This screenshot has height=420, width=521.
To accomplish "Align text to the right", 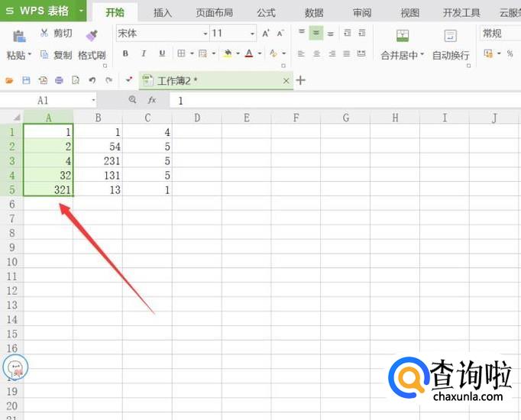I will pos(332,53).
